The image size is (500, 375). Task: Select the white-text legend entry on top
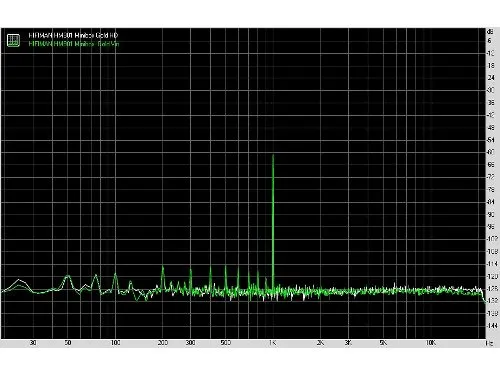pos(73,35)
